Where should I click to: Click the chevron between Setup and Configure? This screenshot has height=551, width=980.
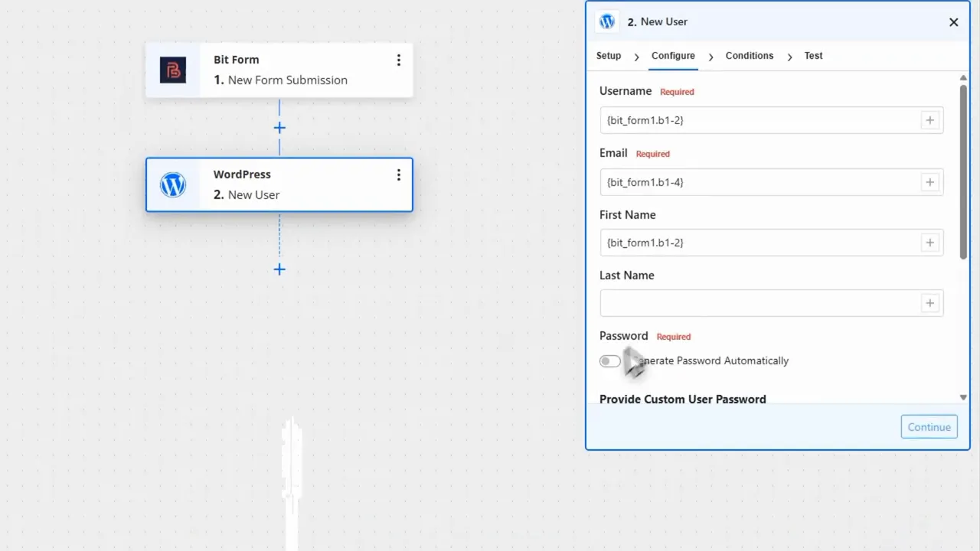[x=636, y=56]
